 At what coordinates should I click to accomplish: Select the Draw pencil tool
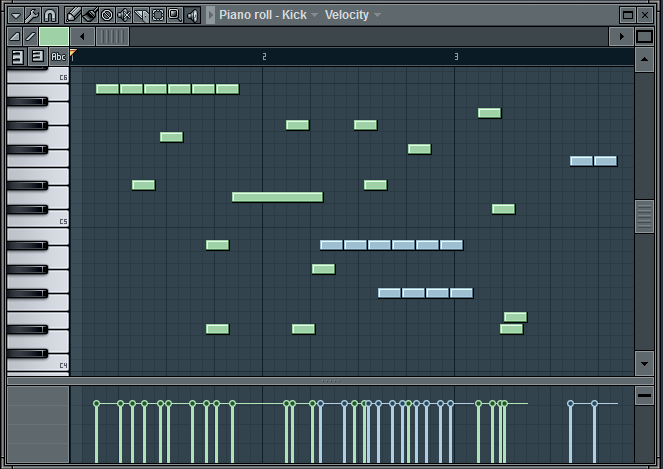coord(73,15)
